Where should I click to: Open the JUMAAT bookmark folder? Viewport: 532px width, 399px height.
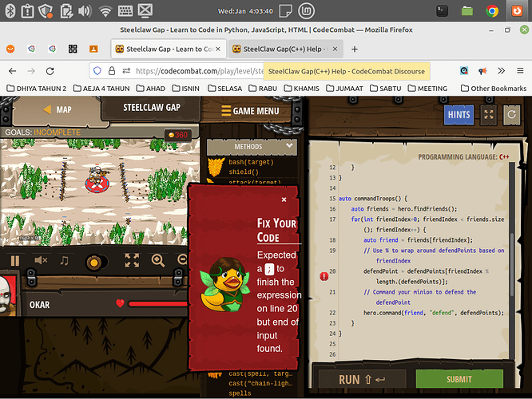click(x=344, y=89)
